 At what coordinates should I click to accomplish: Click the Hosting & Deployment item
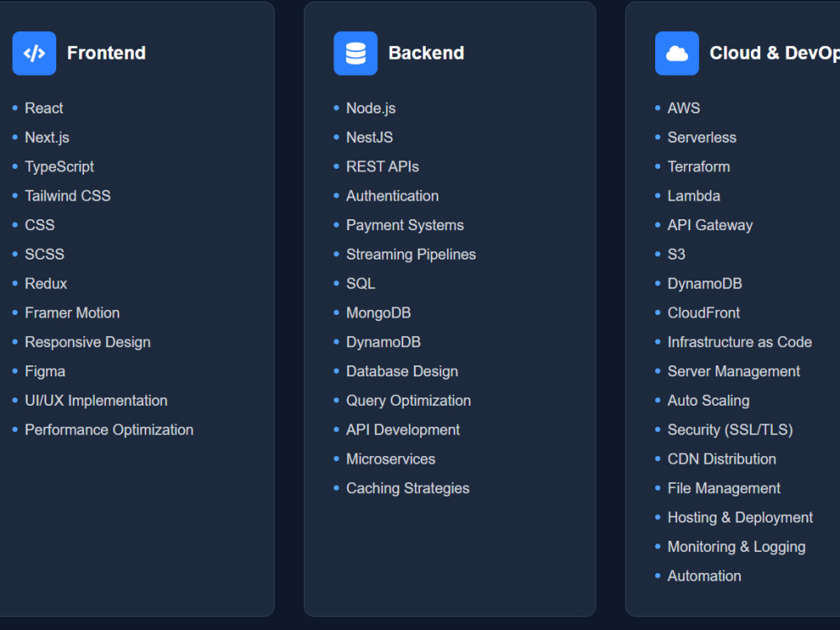(740, 517)
